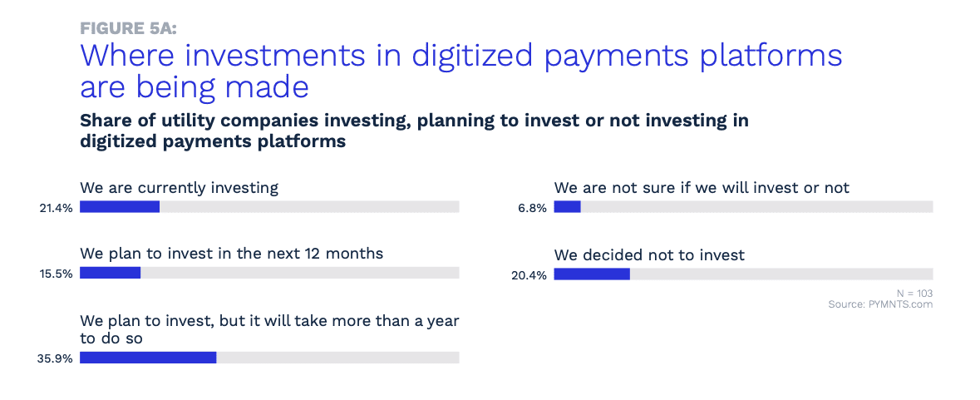
Task: Select the 35.9% percentage value
Action: (56, 358)
